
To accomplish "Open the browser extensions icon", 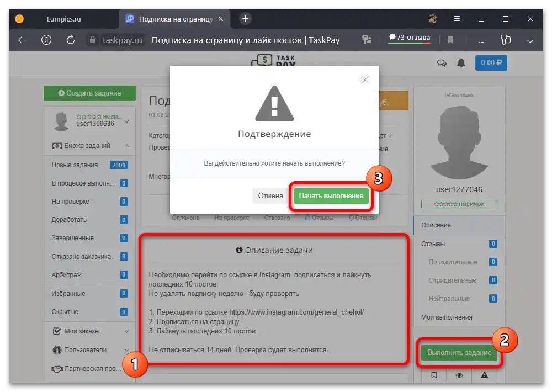I will tap(506, 40).
